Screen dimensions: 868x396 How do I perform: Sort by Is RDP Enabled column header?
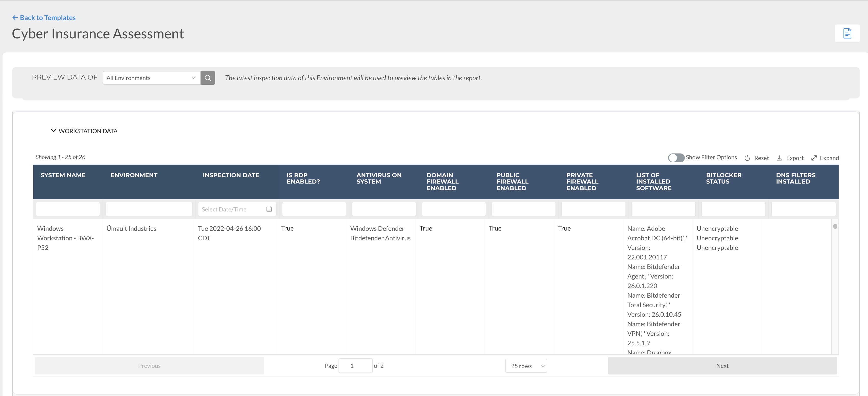click(x=303, y=178)
